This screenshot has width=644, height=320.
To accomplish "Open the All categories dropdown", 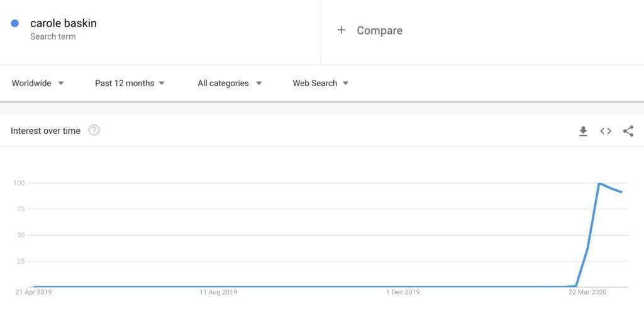I will pyautogui.click(x=230, y=83).
